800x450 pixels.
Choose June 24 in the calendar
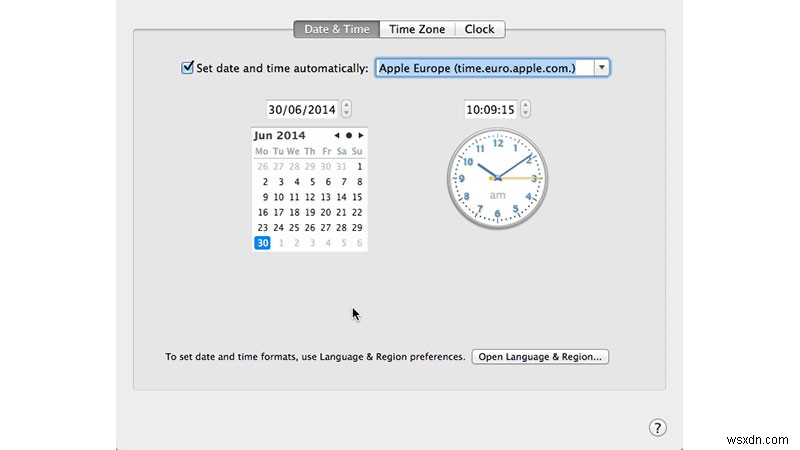coord(278,228)
